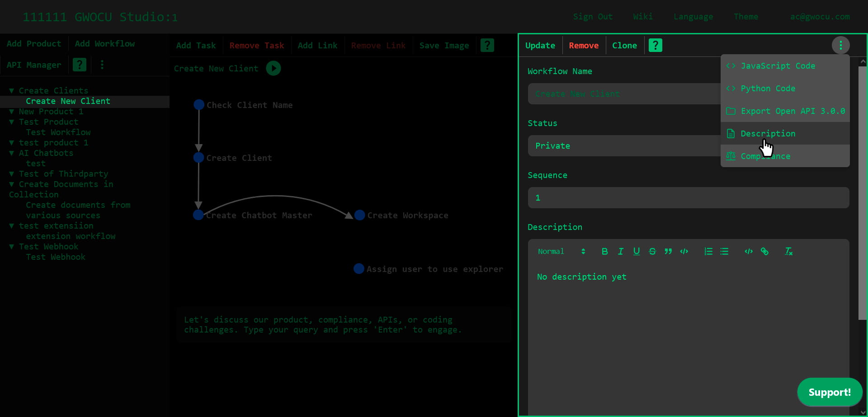
Task: Select Description in the options menu
Action: point(785,133)
